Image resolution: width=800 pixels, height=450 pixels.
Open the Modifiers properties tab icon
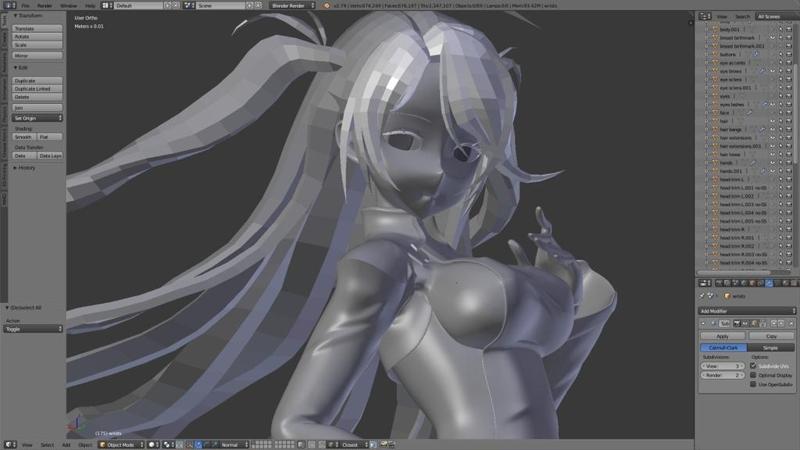[768, 283]
